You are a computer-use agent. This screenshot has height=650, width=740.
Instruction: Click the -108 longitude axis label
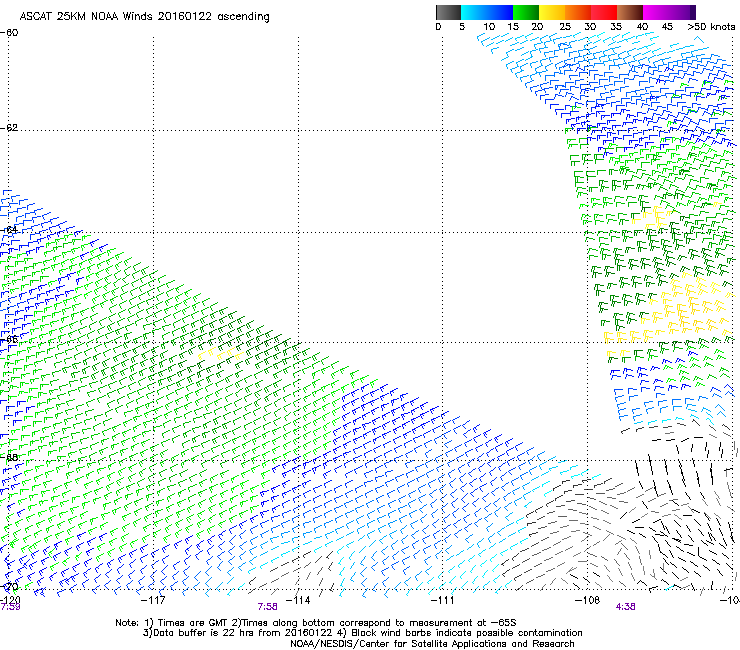pyautogui.click(x=587, y=600)
